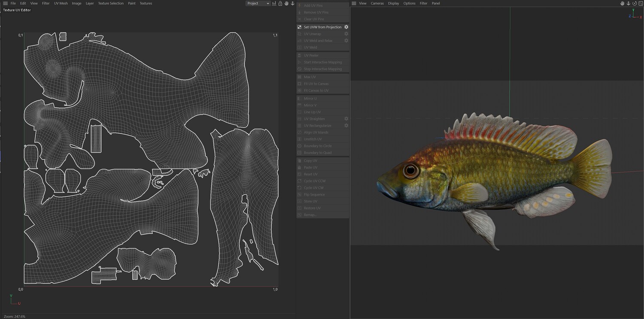Screen dimensions: 644x319
Task: Click Boundary to Circle
Action: click(323, 146)
